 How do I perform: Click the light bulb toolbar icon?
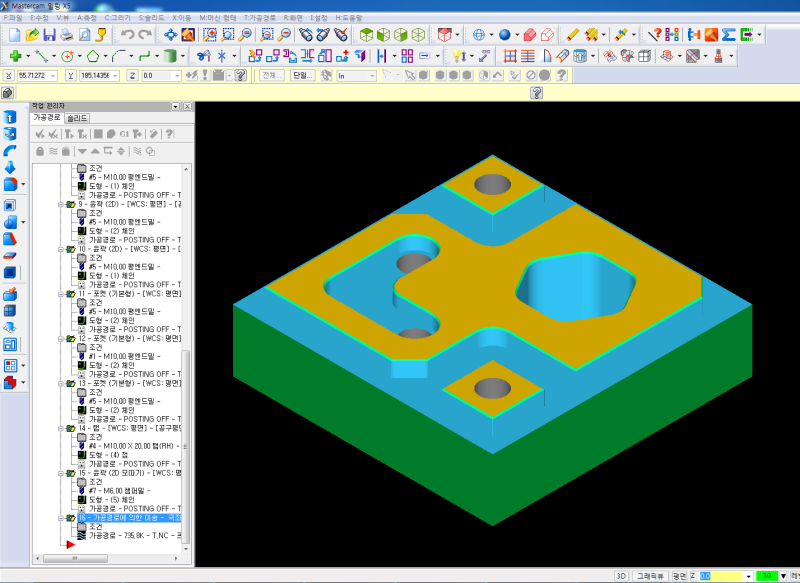click(457, 56)
